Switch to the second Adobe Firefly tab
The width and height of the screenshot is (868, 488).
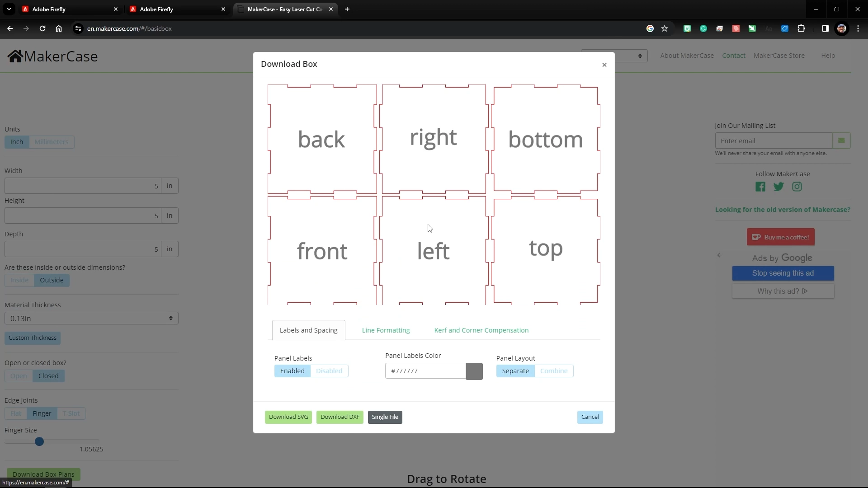pos(179,9)
